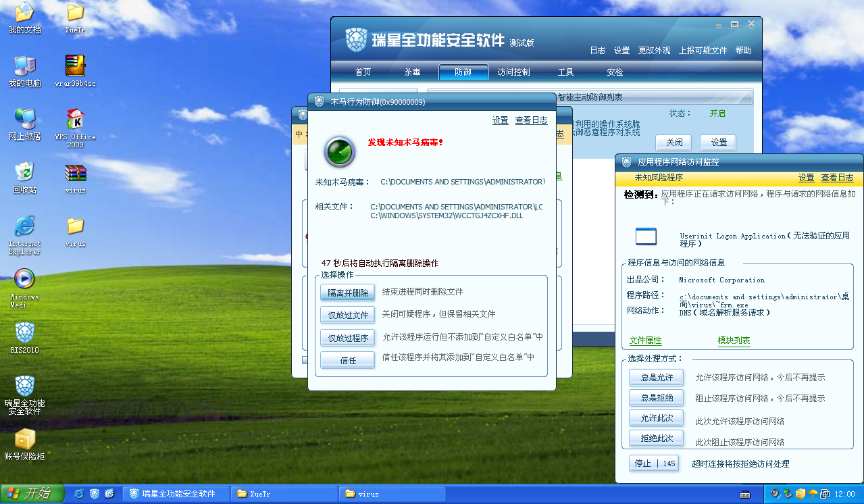The width and height of the screenshot is (864, 504).
Task: Select the 回收站 recycle bin icon
Action: 24,178
